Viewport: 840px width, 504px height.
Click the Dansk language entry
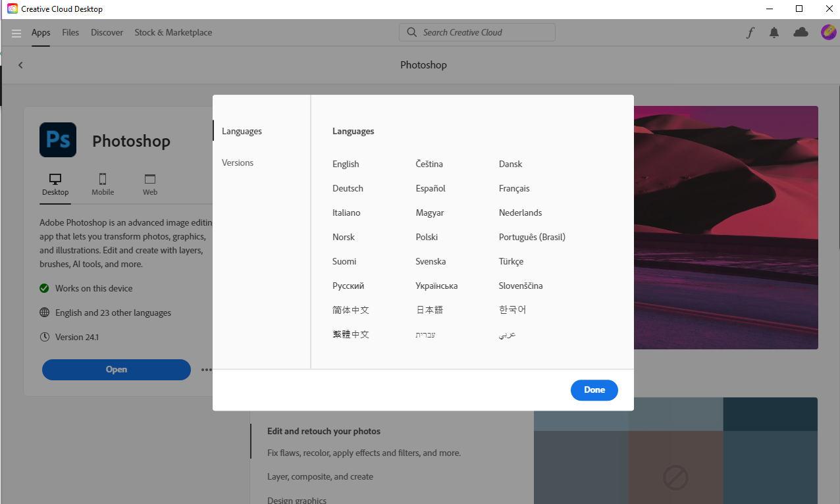(510, 164)
